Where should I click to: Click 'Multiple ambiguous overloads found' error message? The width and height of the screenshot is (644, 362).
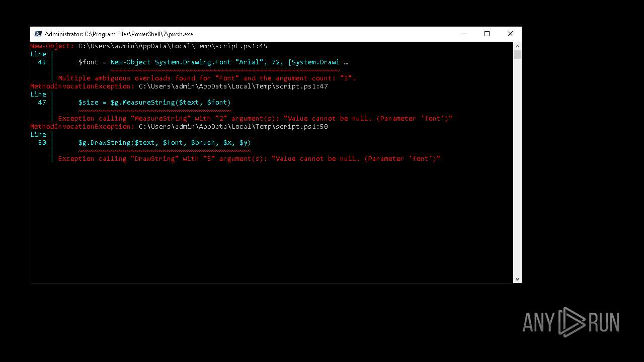(x=207, y=78)
